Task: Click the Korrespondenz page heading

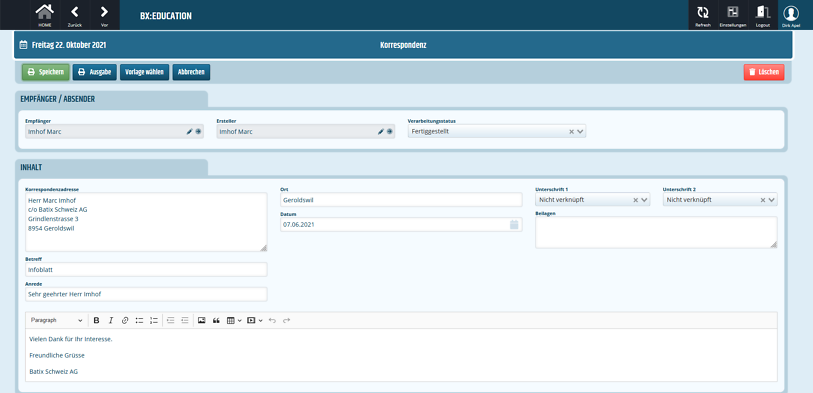Action: pos(403,45)
